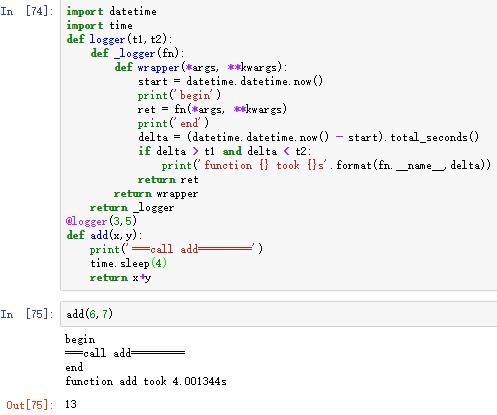This screenshot has height=415, width=497.
Task: Click the 'begin' output line
Action: 80,340
